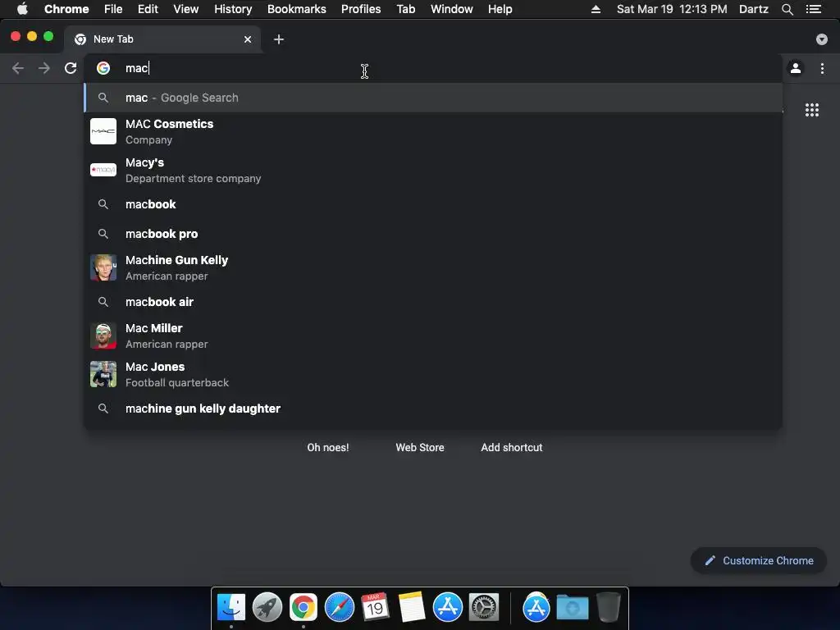Click Add shortcut
840x630 pixels.
(x=512, y=447)
